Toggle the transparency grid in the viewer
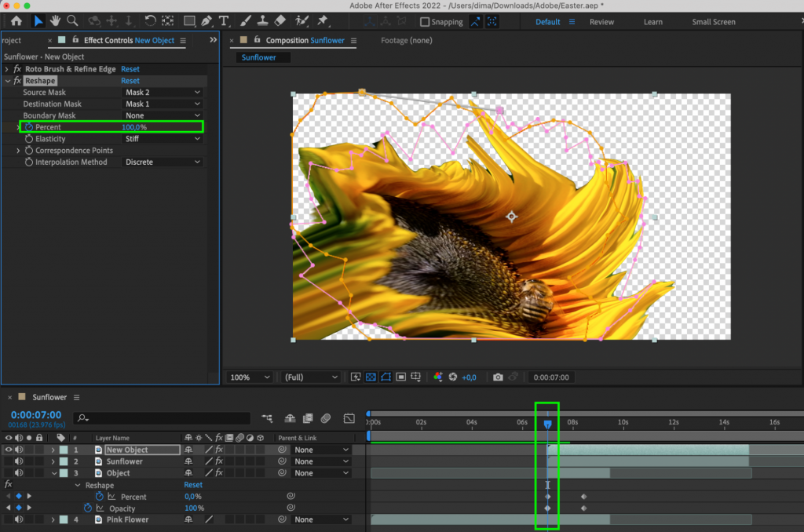Image resolution: width=804 pixels, height=532 pixels. 371,377
